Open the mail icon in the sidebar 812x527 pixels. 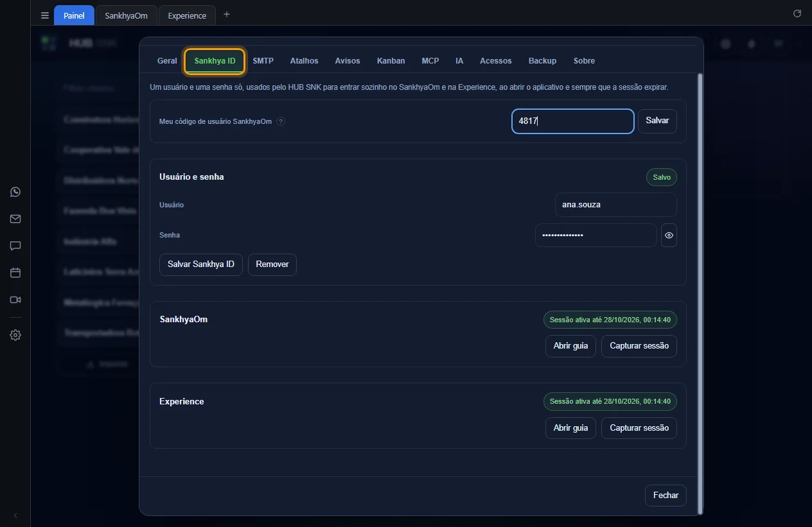pyautogui.click(x=15, y=219)
